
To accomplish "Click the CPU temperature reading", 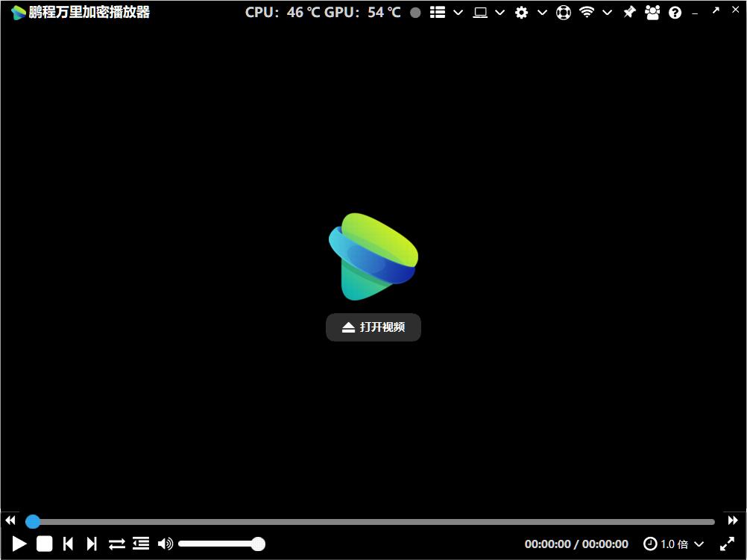I will pyautogui.click(x=283, y=13).
